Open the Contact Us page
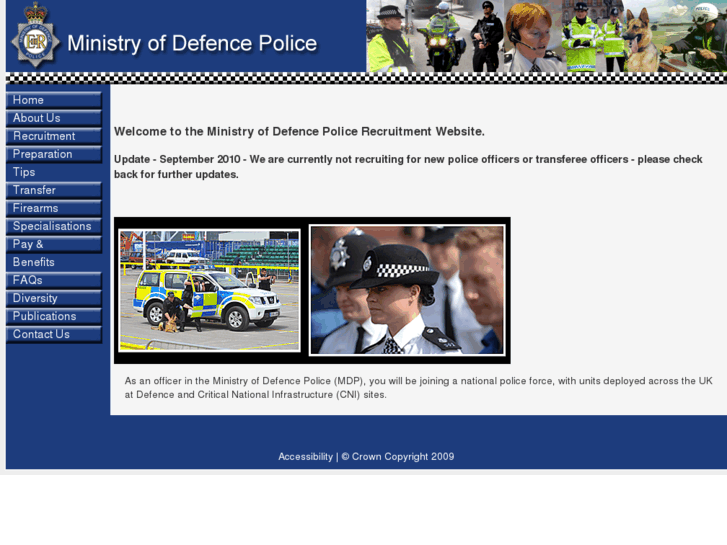Image resolution: width=727 pixels, height=545 pixels. tap(54, 334)
